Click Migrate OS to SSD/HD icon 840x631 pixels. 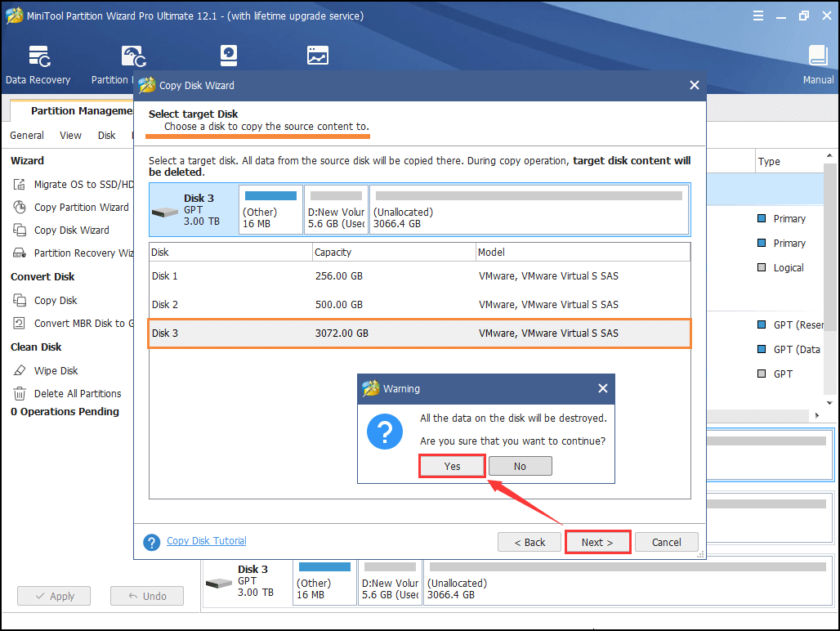click(20, 184)
